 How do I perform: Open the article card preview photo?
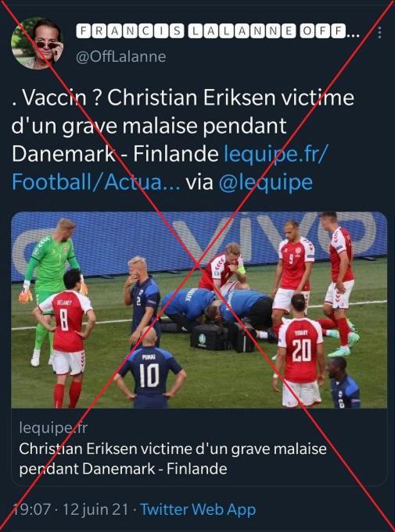(199, 310)
